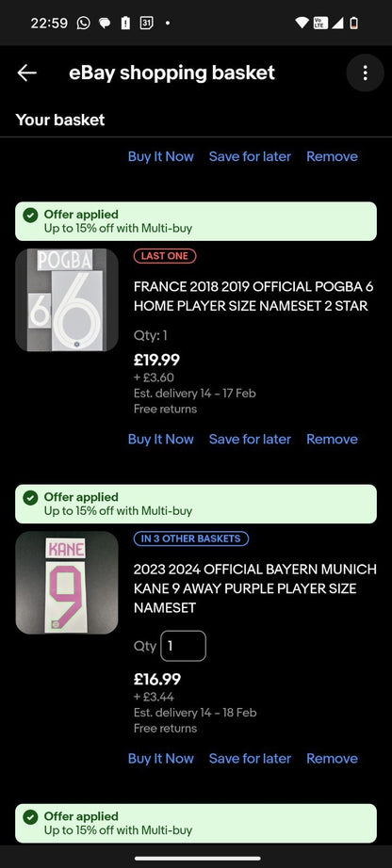The height and width of the screenshot is (868, 392).
Task: Remove the Pogba nameset from basket
Action: click(x=332, y=439)
